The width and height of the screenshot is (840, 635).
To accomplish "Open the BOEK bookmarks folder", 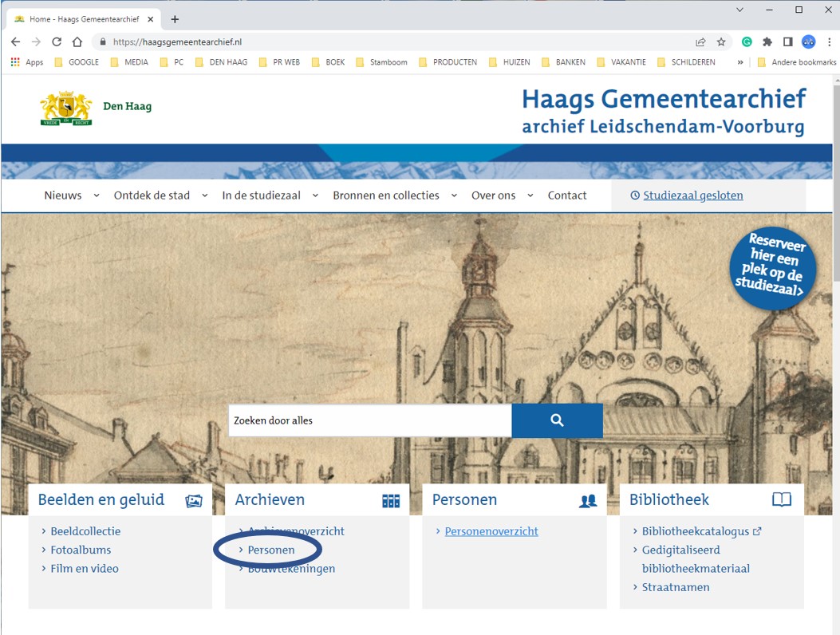I will 328,62.
